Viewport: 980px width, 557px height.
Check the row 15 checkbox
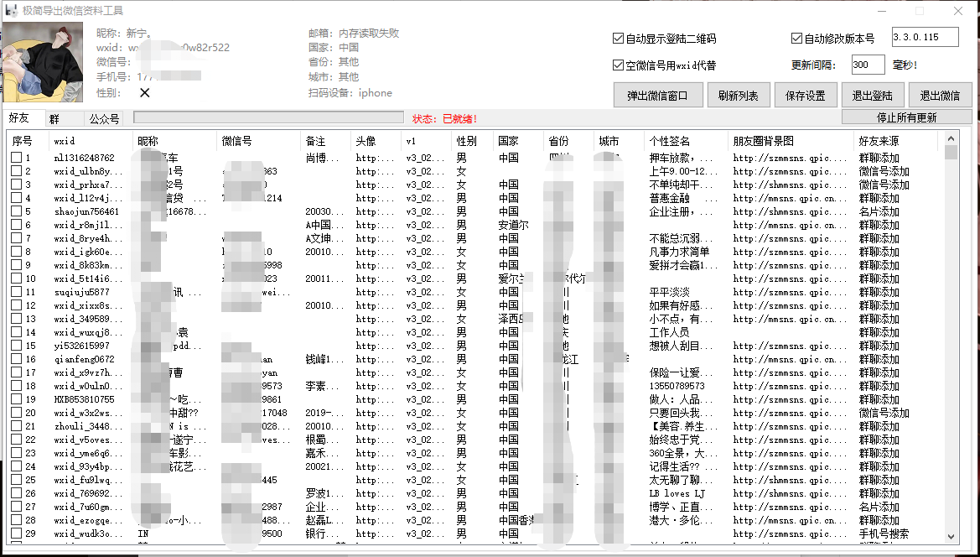16,346
